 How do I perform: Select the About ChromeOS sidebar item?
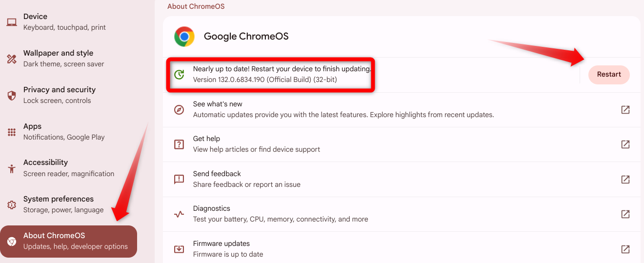(68, 241)
